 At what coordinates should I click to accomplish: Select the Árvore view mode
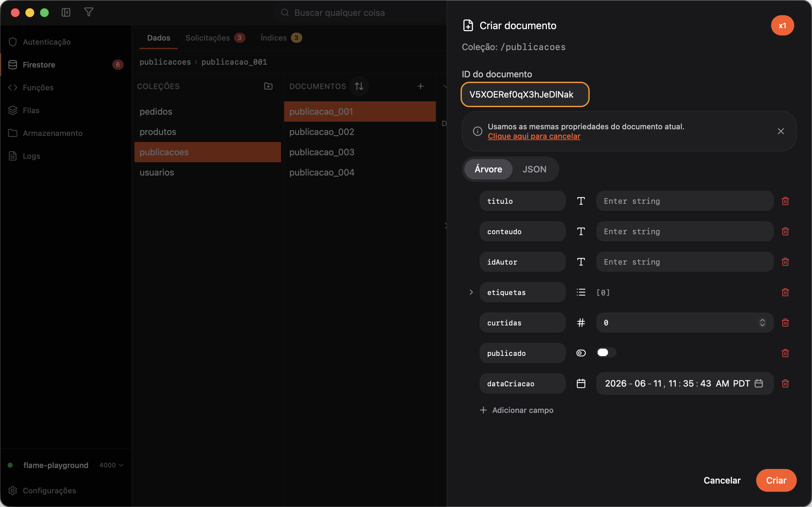tap(488, 169)
